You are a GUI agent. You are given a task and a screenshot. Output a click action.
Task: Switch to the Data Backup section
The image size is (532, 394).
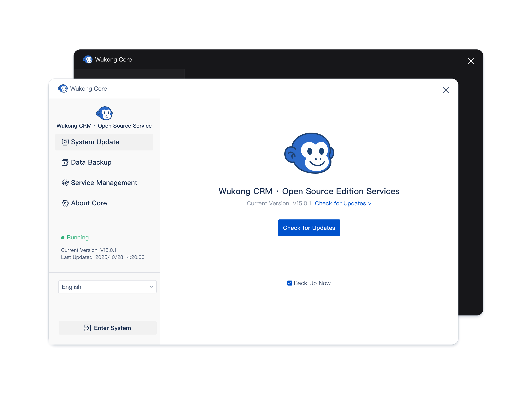pos(91,162)
